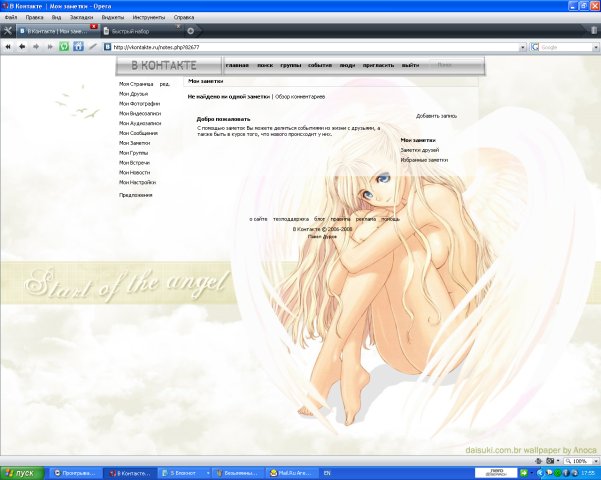This screenshot has height=480, width=601.
Task: Click the fit-to-width icon in status bar
Action: click(539, 461)
